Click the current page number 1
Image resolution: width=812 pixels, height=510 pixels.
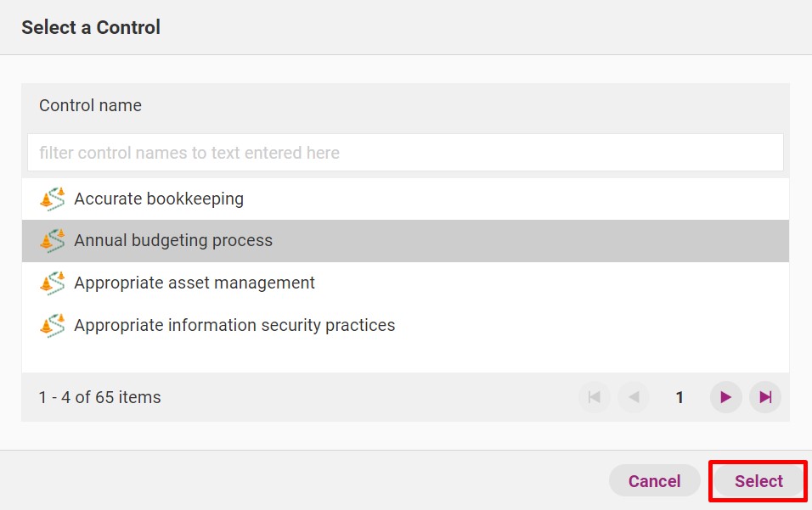679,397
